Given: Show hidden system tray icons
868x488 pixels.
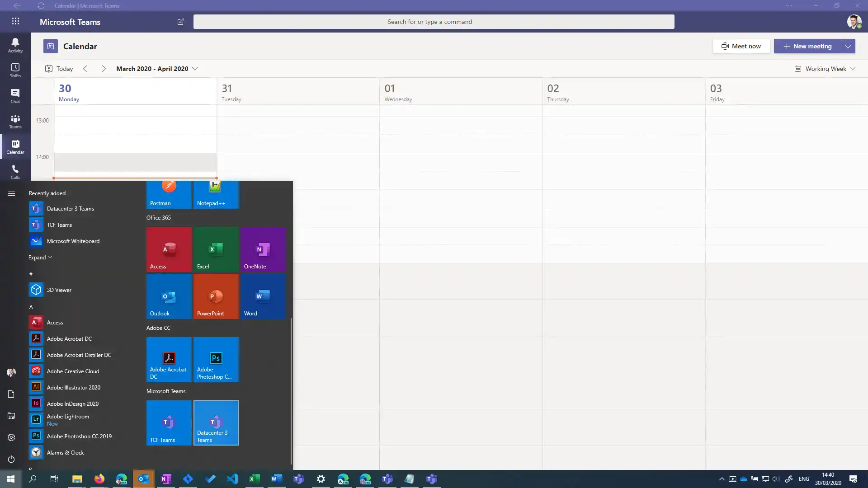Looking at the screenshot, I should pyautogui.click(x=722, y=479).
